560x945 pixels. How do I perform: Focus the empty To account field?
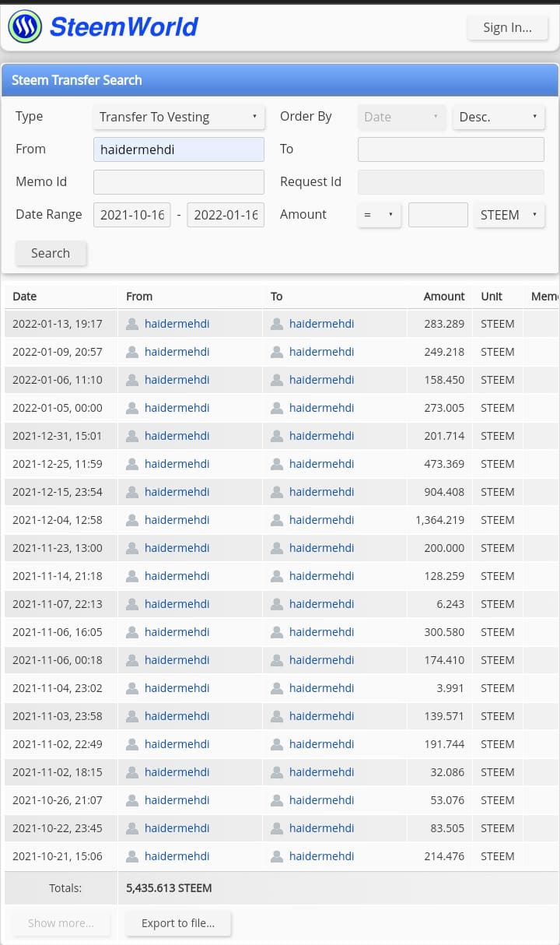(450, 149)
